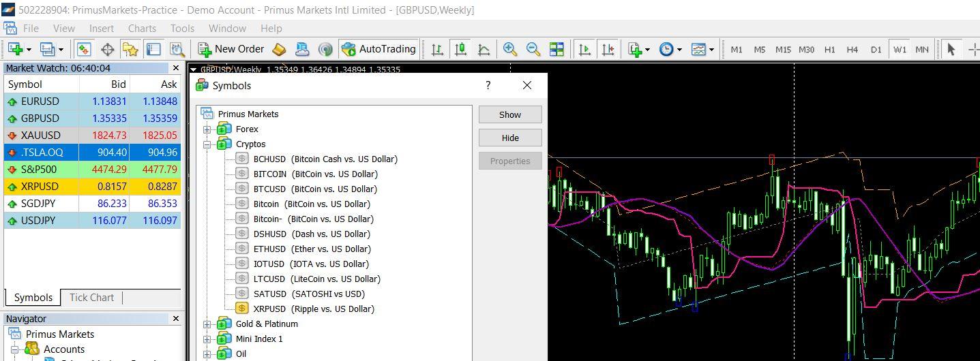Switch timeframe to M15

[783, 49]
